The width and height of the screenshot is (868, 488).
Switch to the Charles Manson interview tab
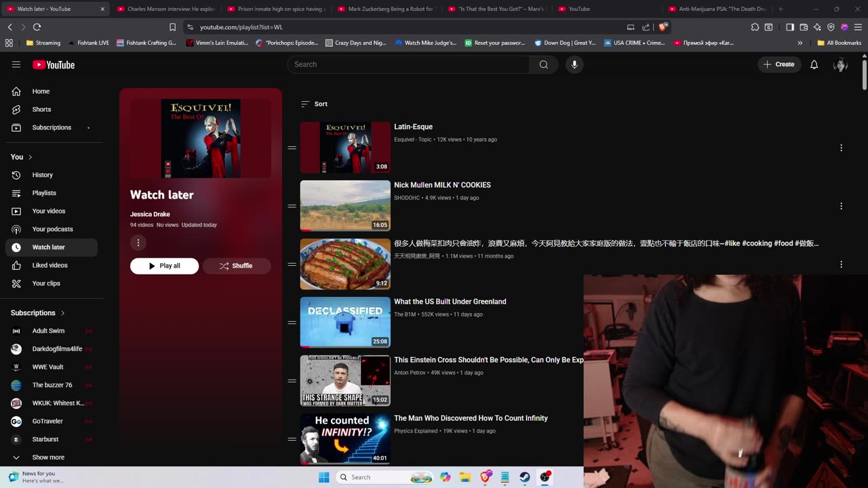pyautogui.click(x=165, y=9)
